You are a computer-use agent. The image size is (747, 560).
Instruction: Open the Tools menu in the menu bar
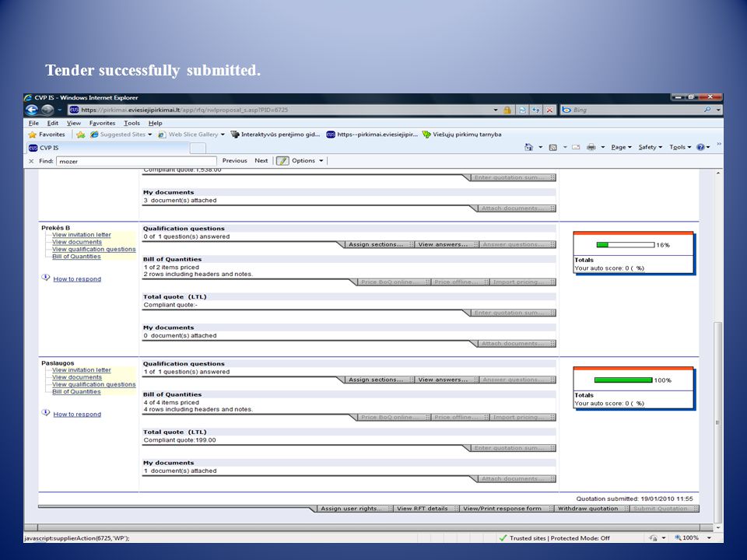tap(132, 123)
